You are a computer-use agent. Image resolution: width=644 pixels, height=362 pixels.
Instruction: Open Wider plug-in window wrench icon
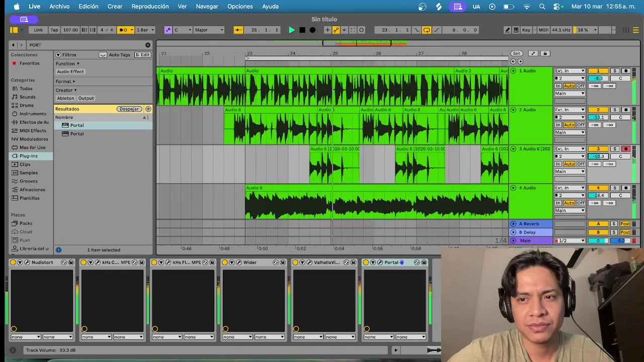coord(239,262)
